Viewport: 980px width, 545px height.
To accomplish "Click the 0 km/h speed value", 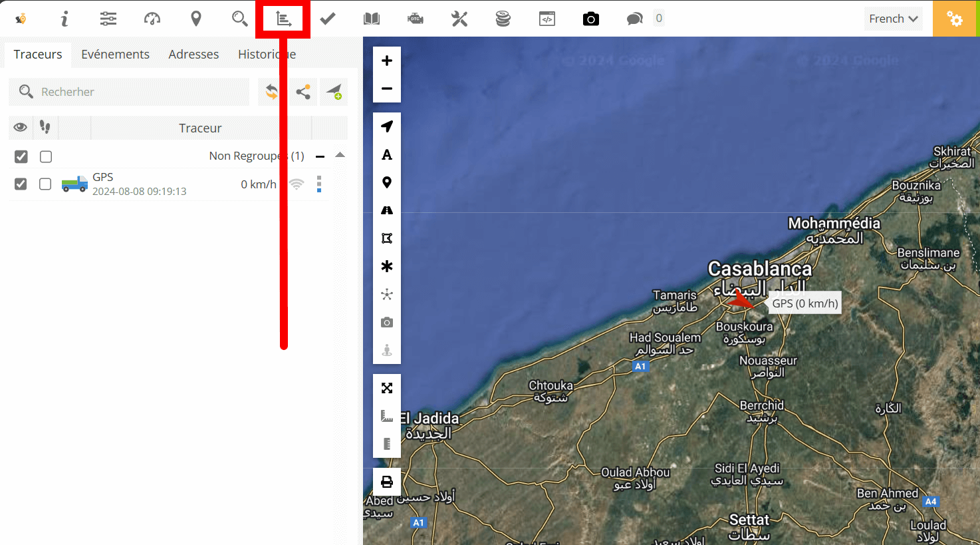I will pyautogui.click(x=259, y=184).
